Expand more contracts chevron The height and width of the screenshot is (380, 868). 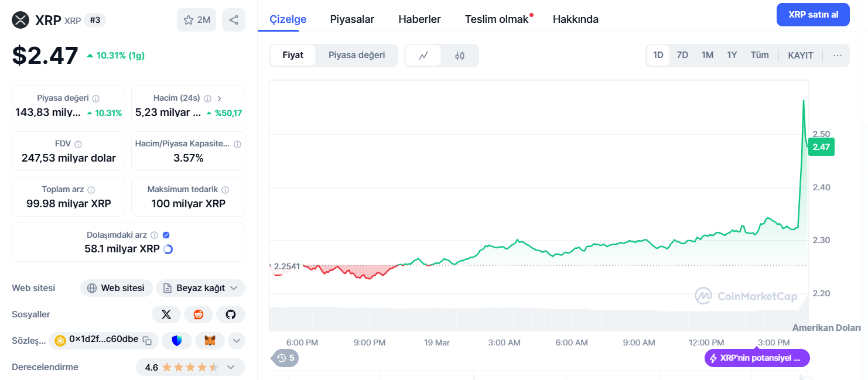coord(237,340)
